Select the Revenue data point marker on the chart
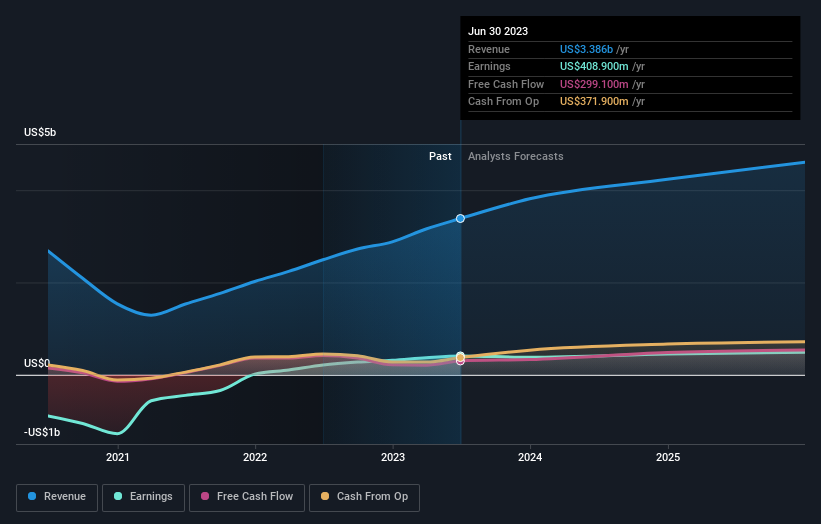This screenshot has height=524, width=821. [460, 218]
